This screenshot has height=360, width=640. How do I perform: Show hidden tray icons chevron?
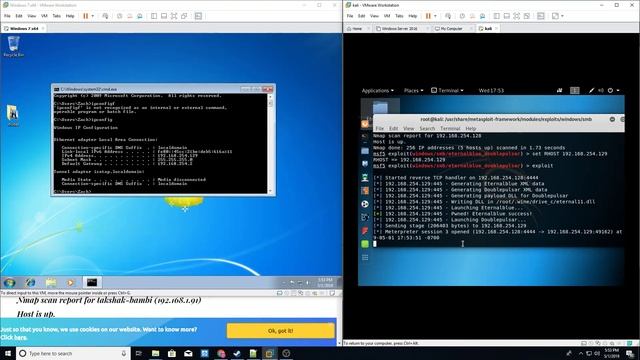(580, 353)
